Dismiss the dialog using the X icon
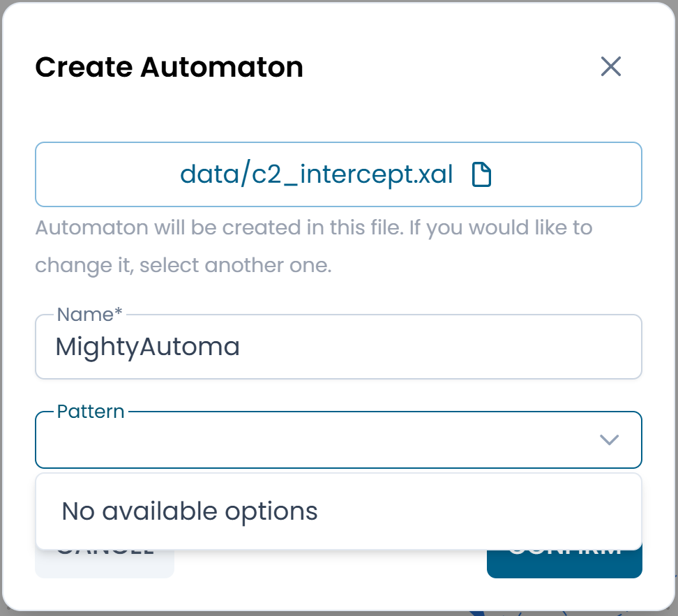Image resolution: width=678 pixels, height=616 pixels. click(610, 66)
